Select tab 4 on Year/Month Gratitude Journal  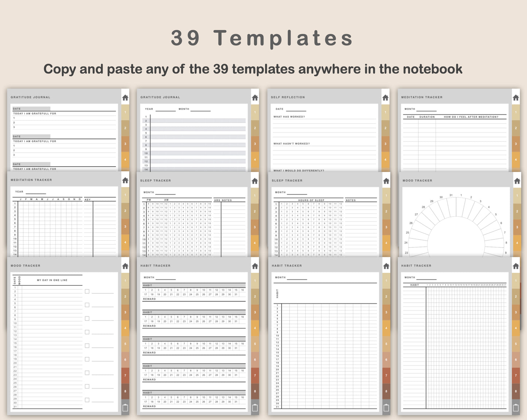tap(255, 159)
